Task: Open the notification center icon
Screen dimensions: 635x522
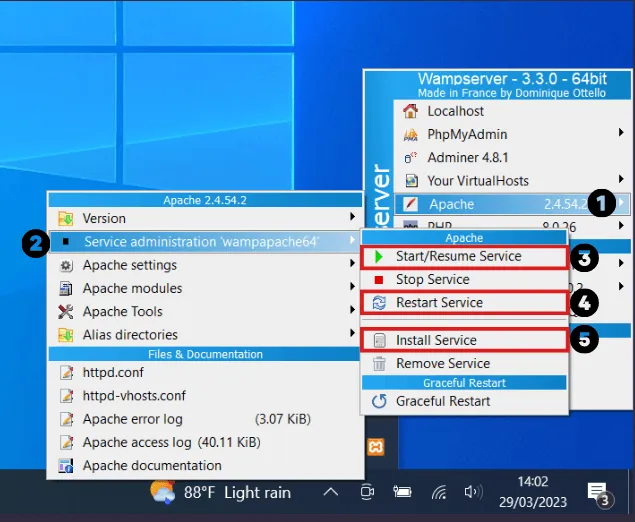Action: pyautogui.click(x=601, y=495)
